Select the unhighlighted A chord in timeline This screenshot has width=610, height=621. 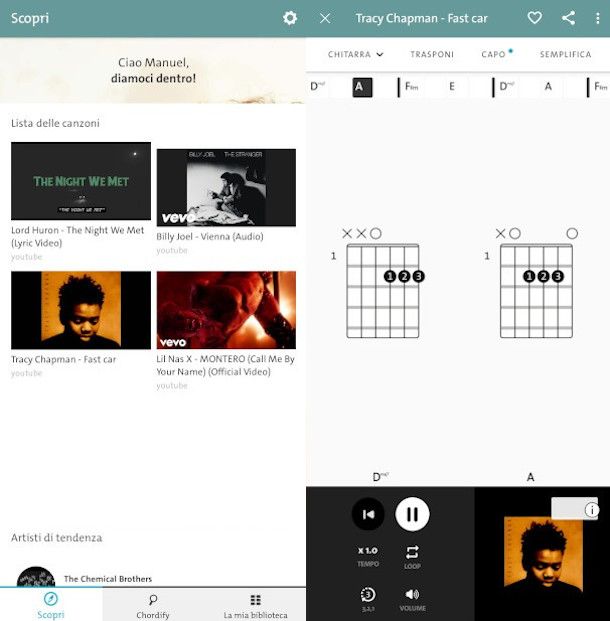pos(548,86)
